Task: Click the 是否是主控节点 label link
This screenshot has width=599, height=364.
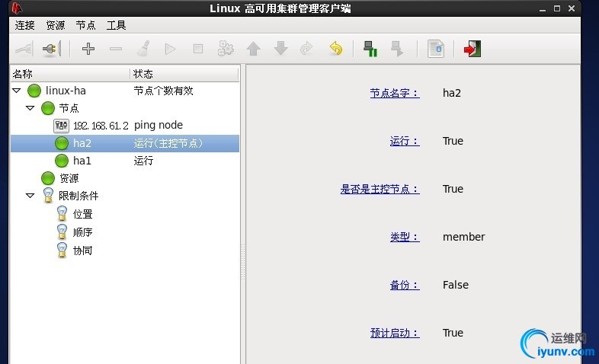Action: 380,190
